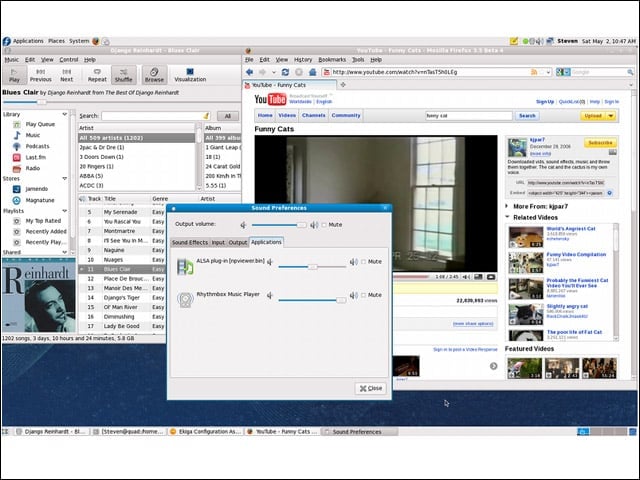The height and width of the screenshot is (480, 640).
Task: Switch to the Input tab
Action: (218, 242)
